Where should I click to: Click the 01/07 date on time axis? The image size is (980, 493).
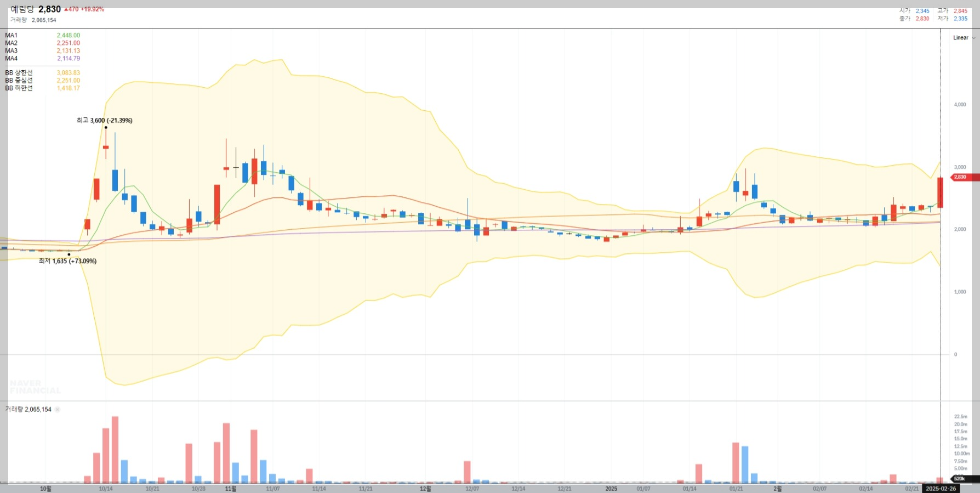click(643, 489)
